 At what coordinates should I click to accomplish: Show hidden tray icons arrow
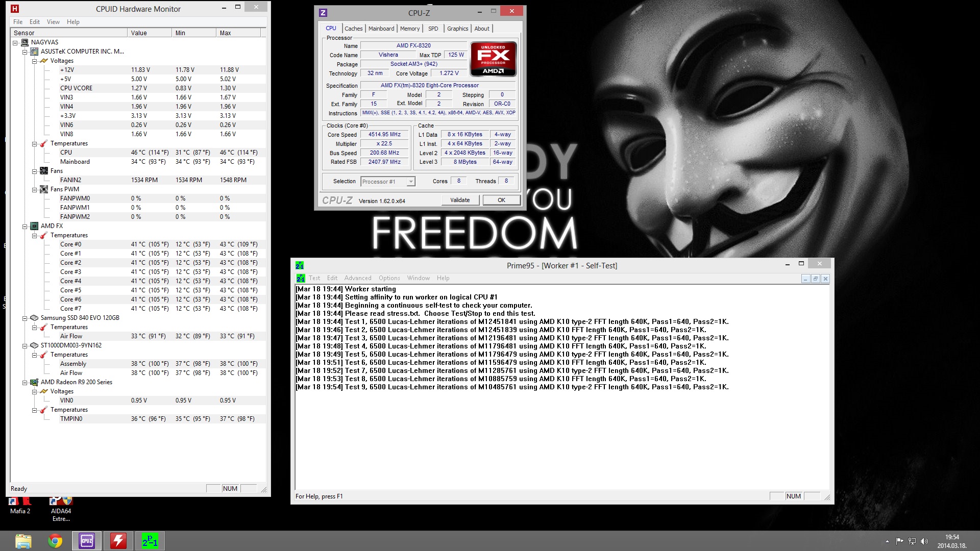pos(887,541)
